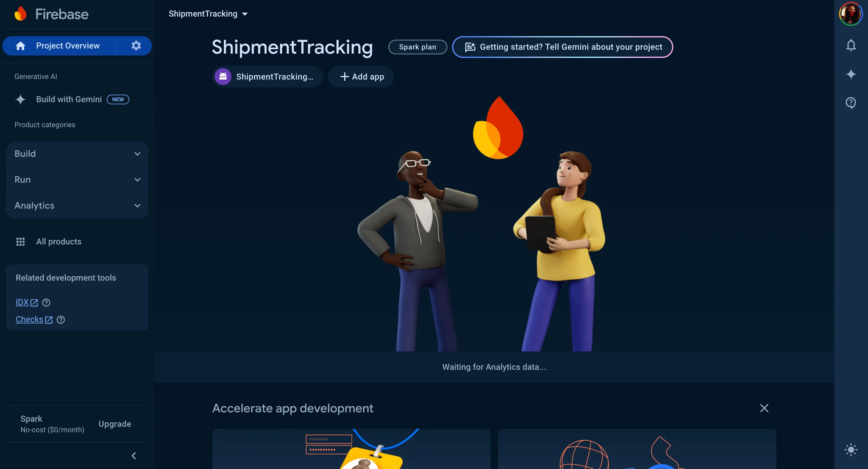The width and height of the screenshot is (868, 469).
Task: Open notifications bell
Action: tap(851, 45)
